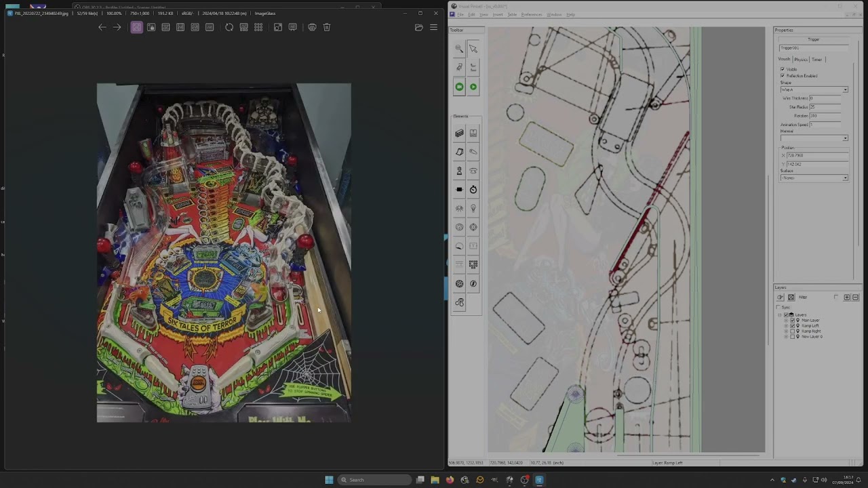Insert a Plunger element from Elements palette
The height and width of the screenshot is (488, 868).
coord(459,171)
